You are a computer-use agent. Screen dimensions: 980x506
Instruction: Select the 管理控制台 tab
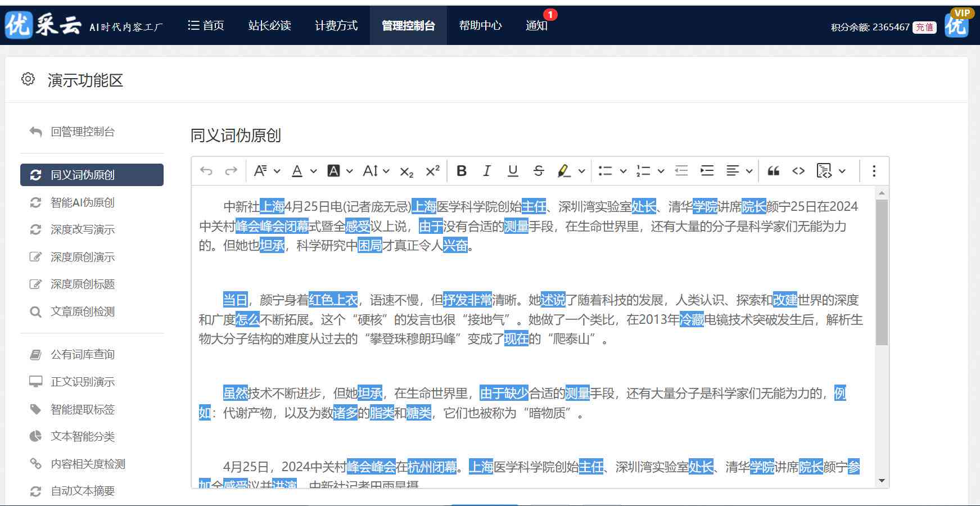pyautogui.click(x=408, y=25)
